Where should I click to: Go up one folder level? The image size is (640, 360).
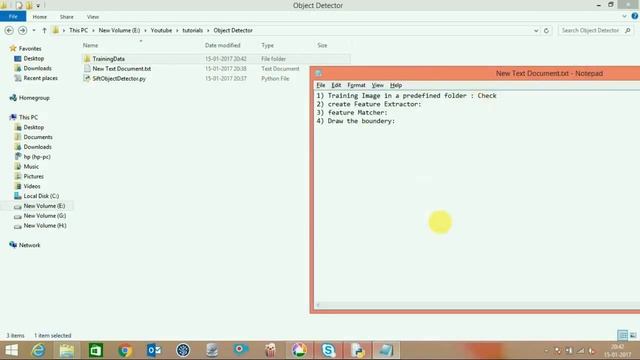point(44,30)
